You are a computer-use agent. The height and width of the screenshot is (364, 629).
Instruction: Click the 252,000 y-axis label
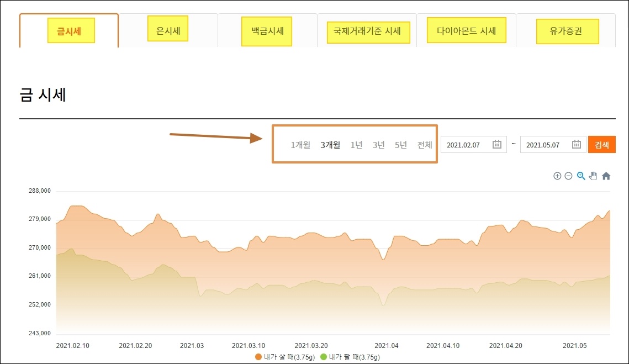[40, 304]
